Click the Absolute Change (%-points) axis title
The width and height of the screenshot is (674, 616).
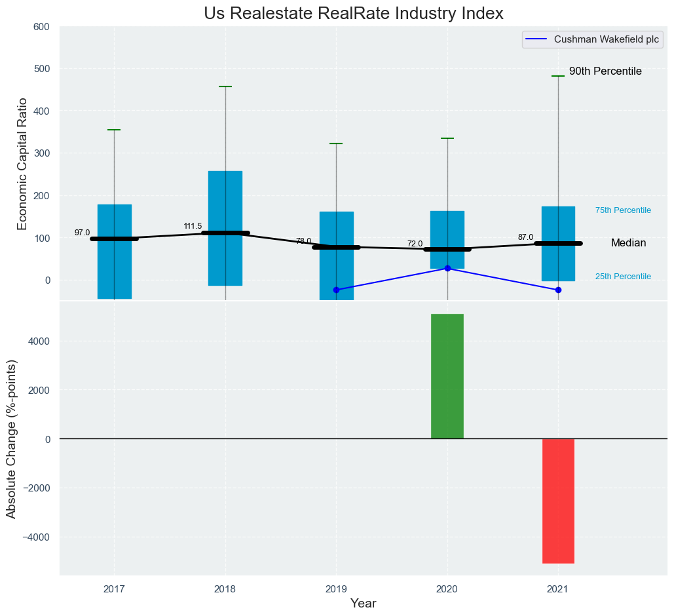[11, 438]
